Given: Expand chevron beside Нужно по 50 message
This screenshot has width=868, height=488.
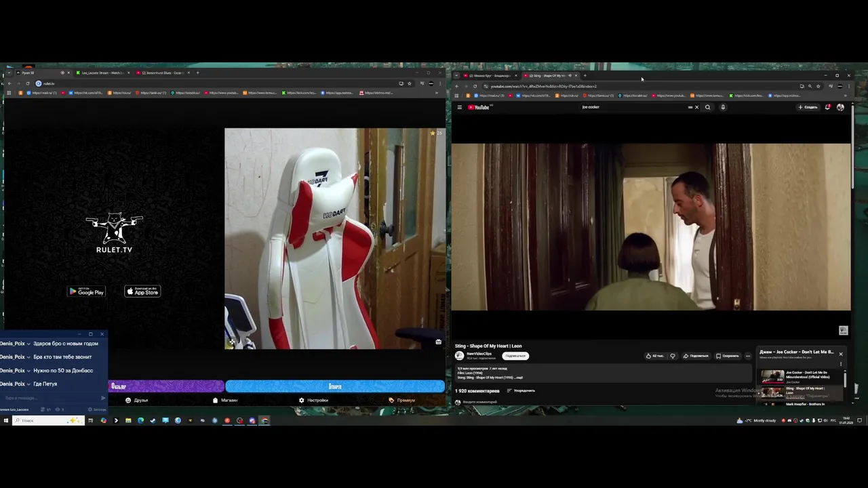Looking at the screenshot, I should 29,371.
